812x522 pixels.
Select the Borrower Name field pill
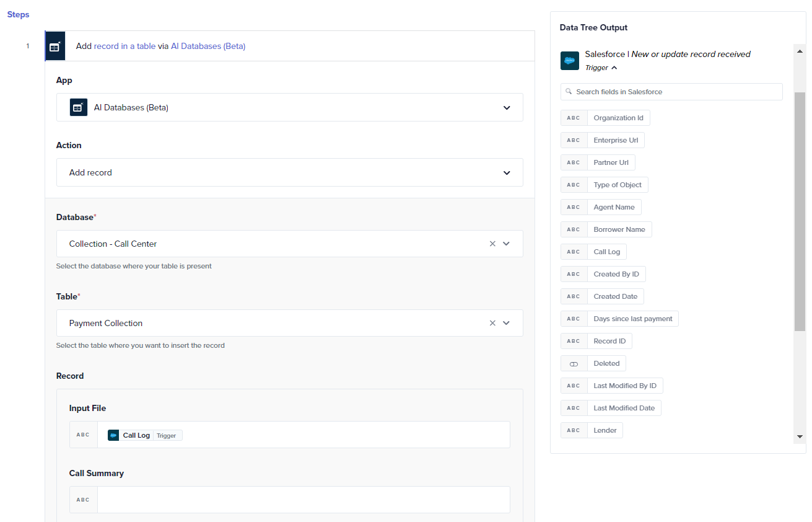click(606, 229)
